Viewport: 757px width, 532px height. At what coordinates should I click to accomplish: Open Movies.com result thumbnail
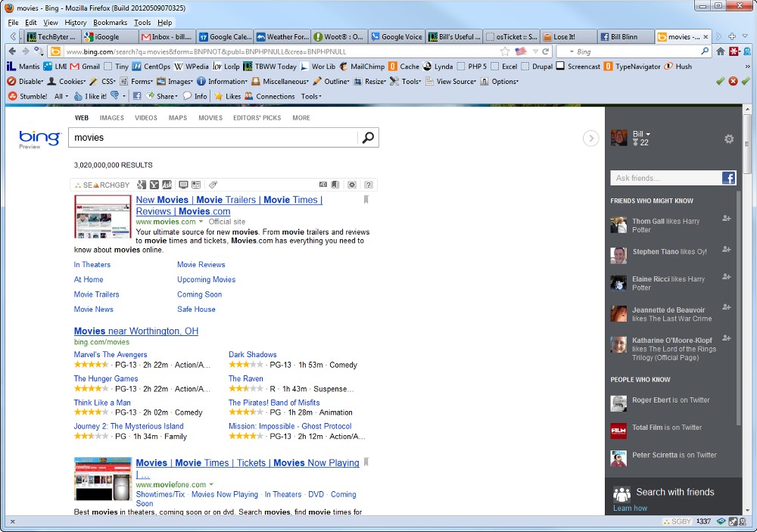[x=103, y=216]
